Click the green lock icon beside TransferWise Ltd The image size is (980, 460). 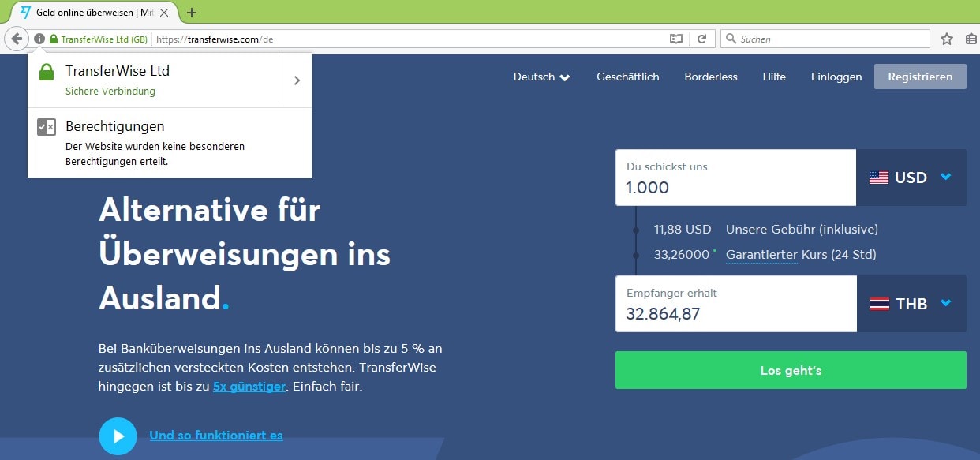[47, 73]
